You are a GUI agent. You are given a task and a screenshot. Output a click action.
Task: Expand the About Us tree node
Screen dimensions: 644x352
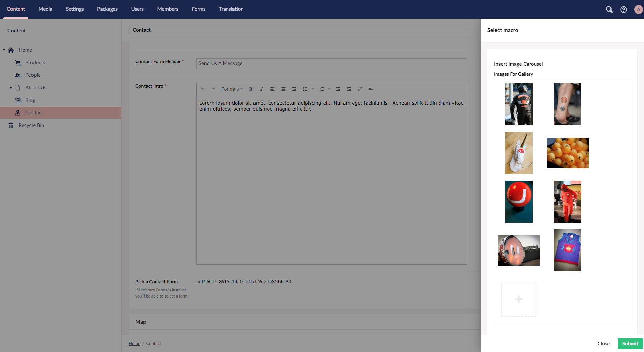click(x=11, y=88)
